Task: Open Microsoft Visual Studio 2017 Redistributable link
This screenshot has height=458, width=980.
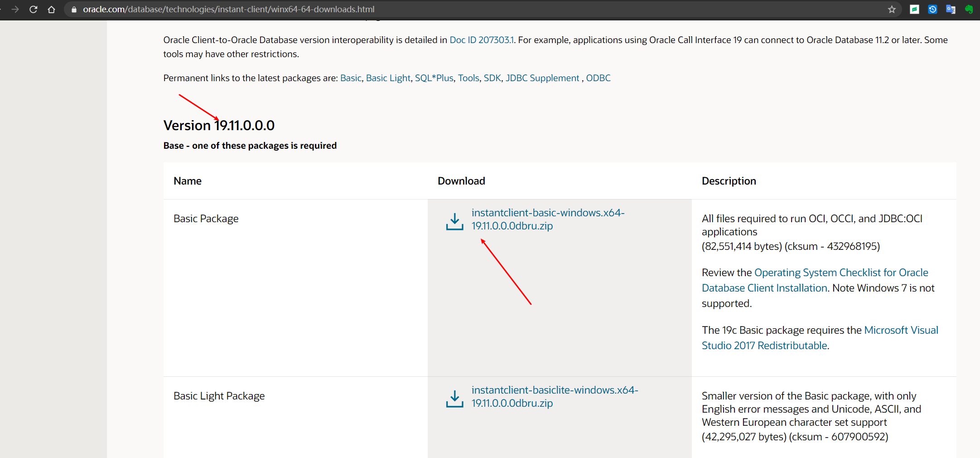Action: pos(820,338)
